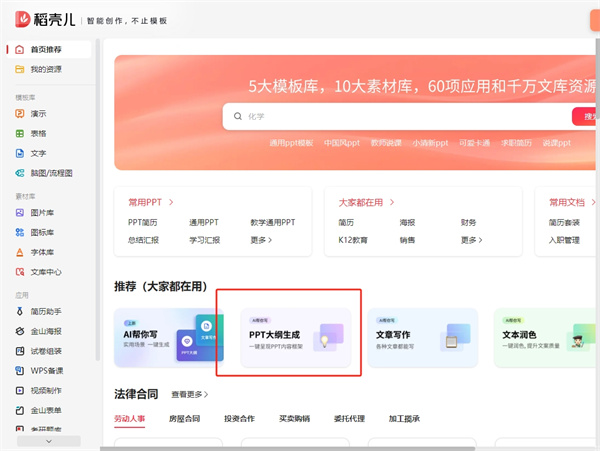Open the AI帮你写 card
This screenshot has height=451, width=600.
169,338
